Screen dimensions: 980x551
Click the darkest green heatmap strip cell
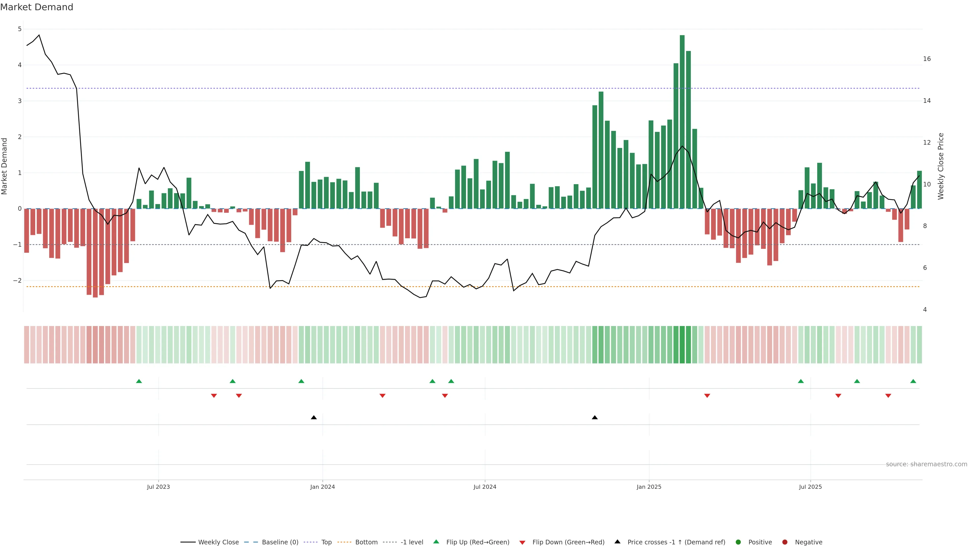682,345
